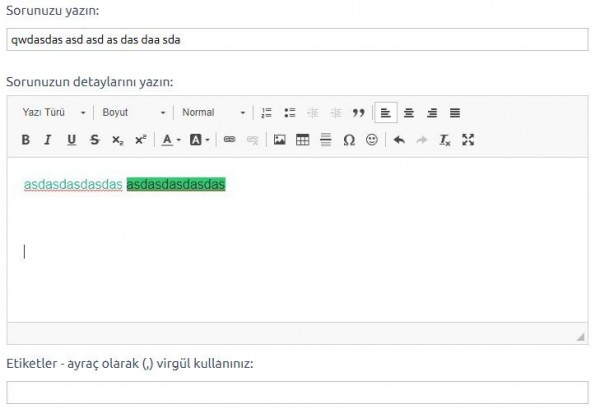Viewport: 600px width, 413px height.
Task: Toggle italic text style
Action: [x=48, y=140]
